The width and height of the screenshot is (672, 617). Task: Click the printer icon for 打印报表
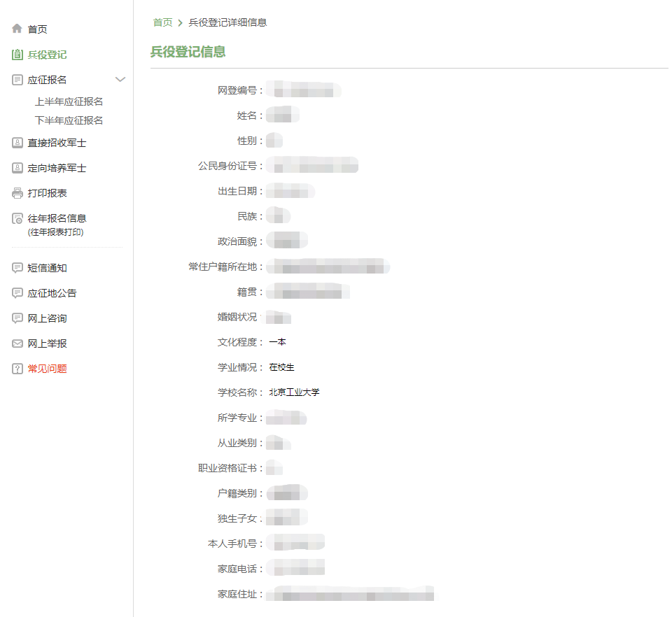pyautogui.click(x=17, y=193)
